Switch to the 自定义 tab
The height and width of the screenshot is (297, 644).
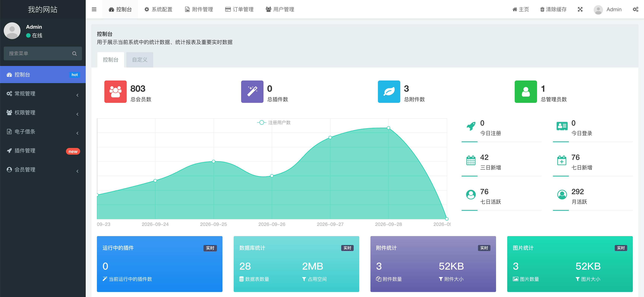click(x=140, y=60)
